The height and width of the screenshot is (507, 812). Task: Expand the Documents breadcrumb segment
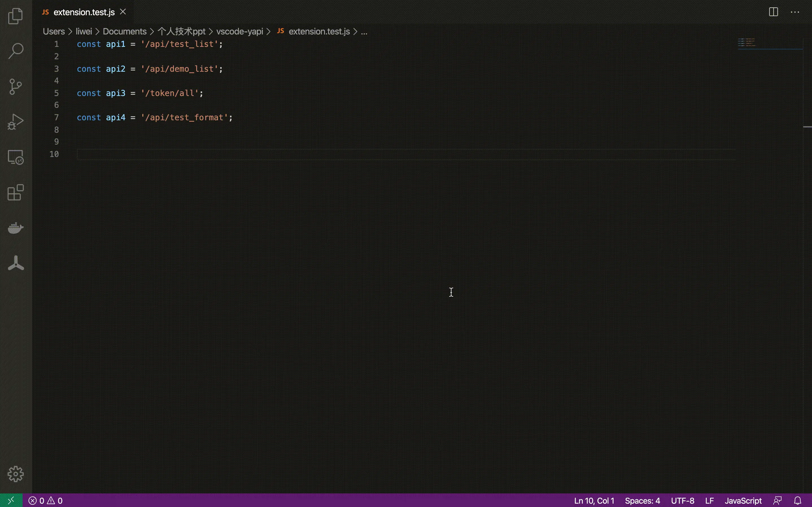coord(125,32)
